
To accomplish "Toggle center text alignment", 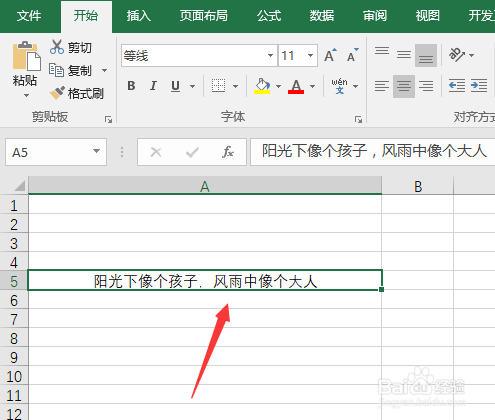I will click(404, 86).
